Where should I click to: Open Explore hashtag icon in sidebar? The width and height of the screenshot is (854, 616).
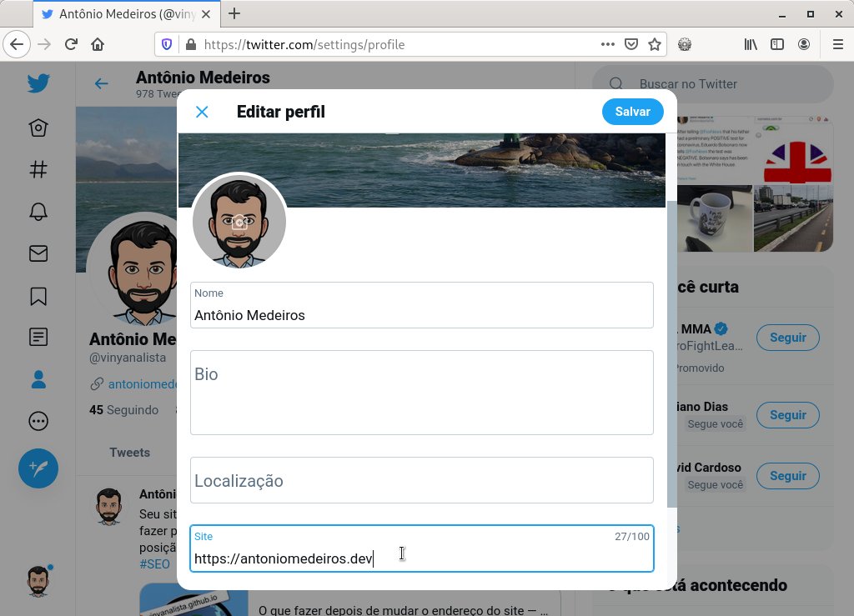pos(38,170)
